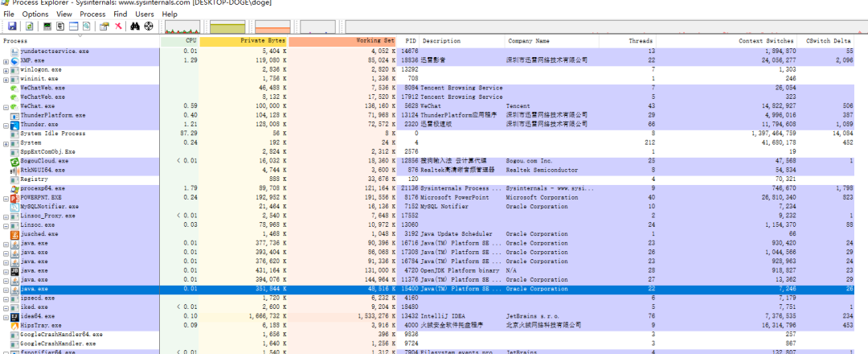Click the orange physical memory mini graph
Screen dimensions: 868x354
click(272, 27)
